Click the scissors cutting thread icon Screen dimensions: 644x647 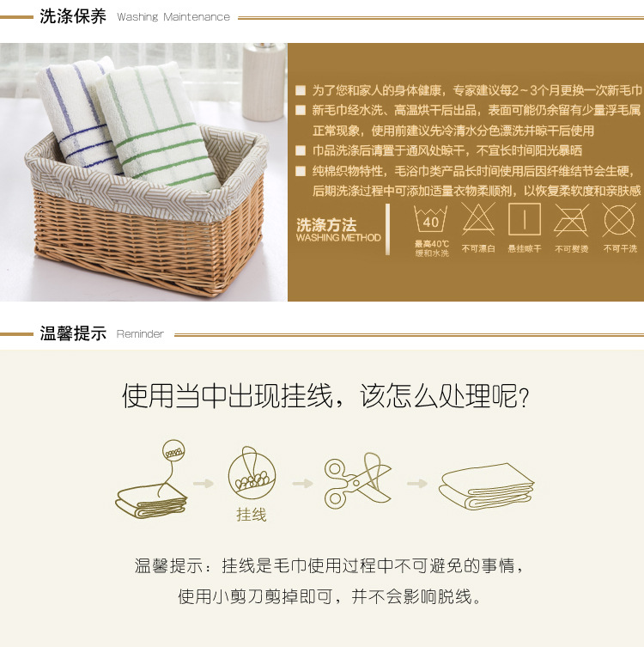(x=357, y=481)
